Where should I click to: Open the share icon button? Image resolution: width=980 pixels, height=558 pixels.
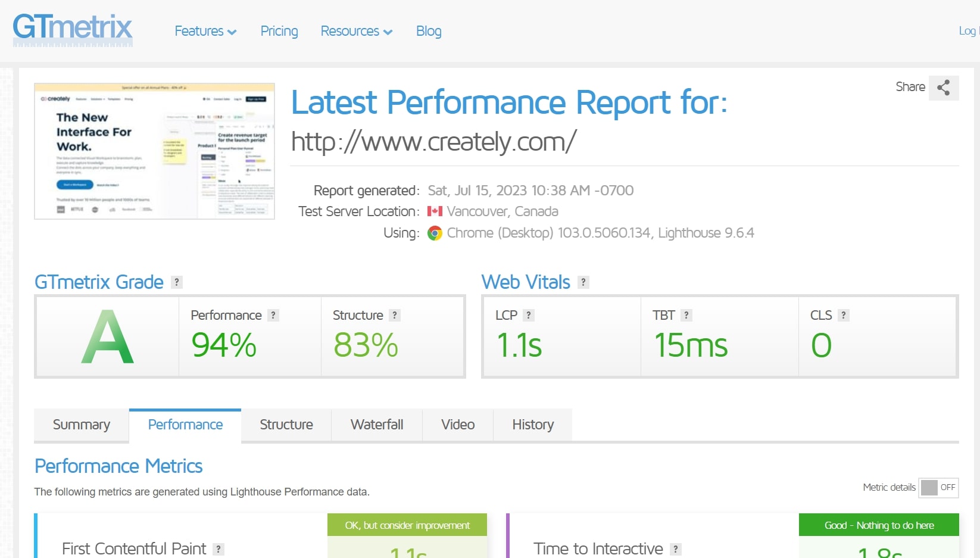click(944, 88)
